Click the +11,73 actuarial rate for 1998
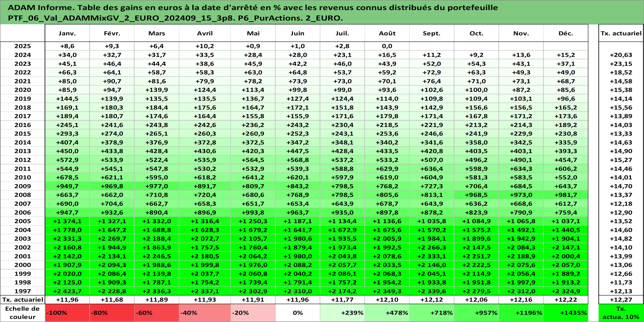Viewport: 644px width, 322px height. coord(621,282)
